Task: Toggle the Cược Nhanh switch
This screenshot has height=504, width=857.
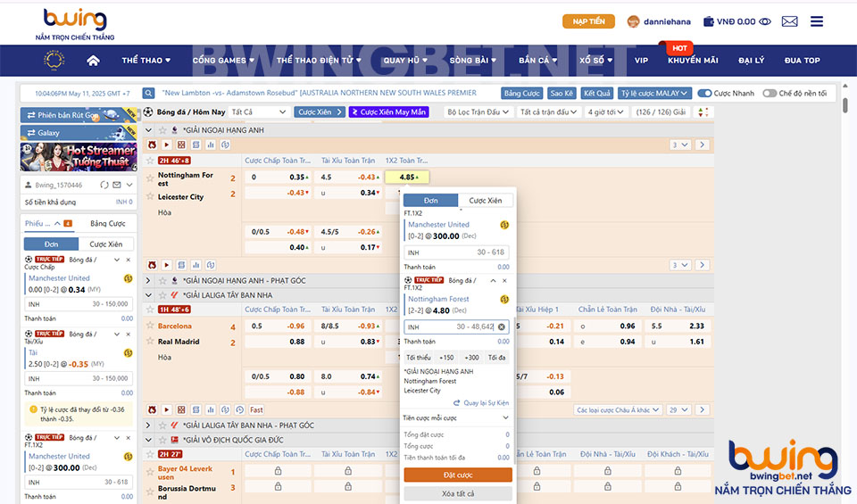Action: (x=704, y=93)
